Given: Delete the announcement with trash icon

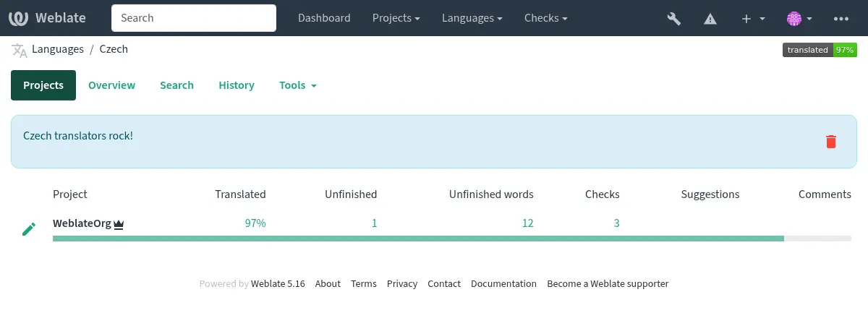Looking at the screenshot, I should [x=830, y=142].
